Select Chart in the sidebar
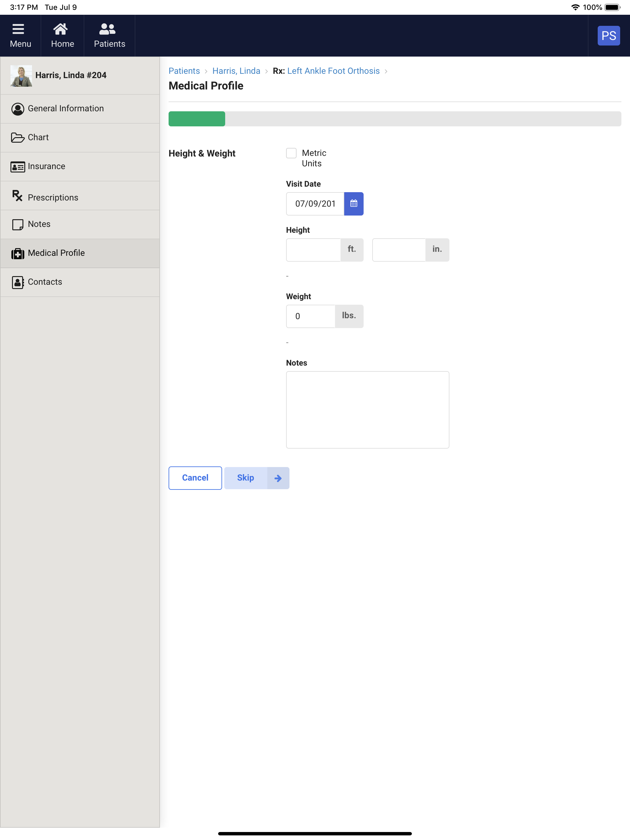The height and width of the screenshot is (840, 630). (x=80, y=137)
